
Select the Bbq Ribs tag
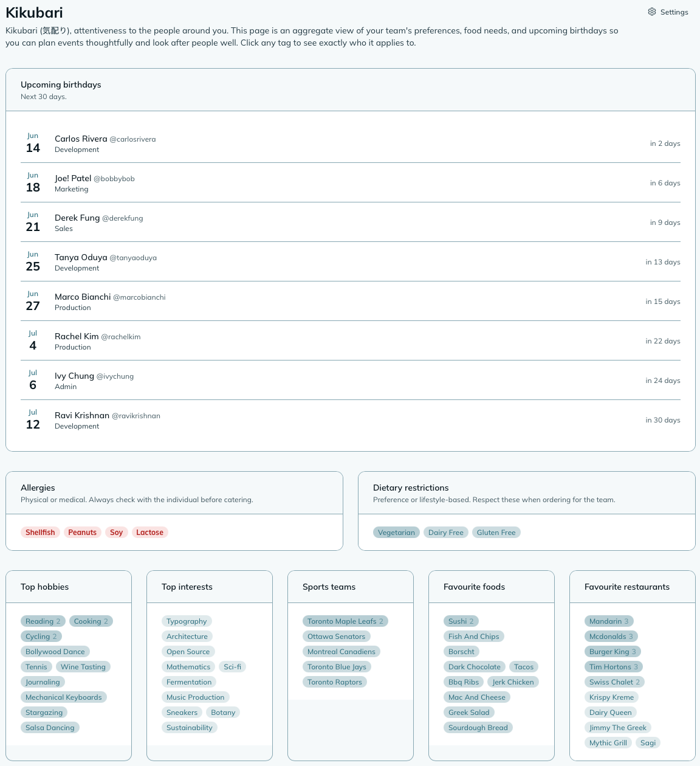pyautogui.click(x=464, y=682)
